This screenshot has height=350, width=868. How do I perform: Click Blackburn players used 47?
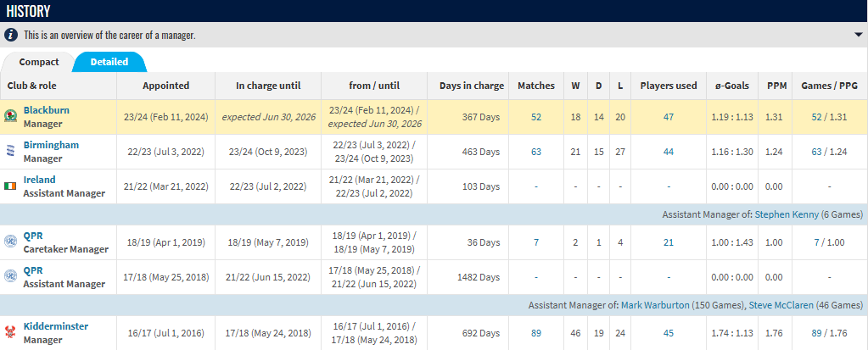[x=669, y=117]
